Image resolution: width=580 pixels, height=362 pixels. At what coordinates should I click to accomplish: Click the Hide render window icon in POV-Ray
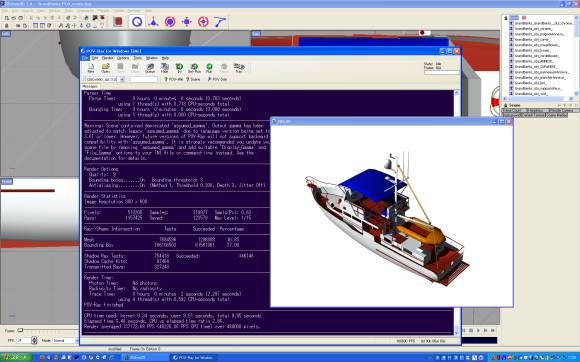coord(165,68)
